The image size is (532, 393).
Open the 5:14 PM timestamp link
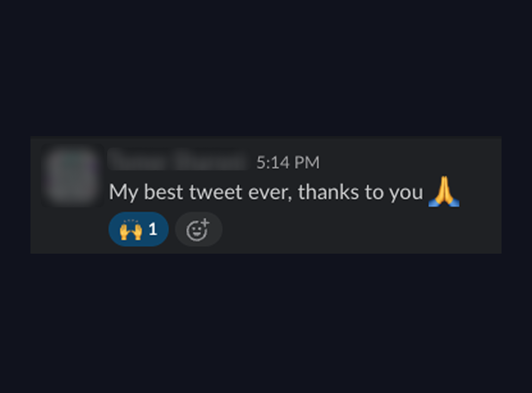[x=288, y=163]
